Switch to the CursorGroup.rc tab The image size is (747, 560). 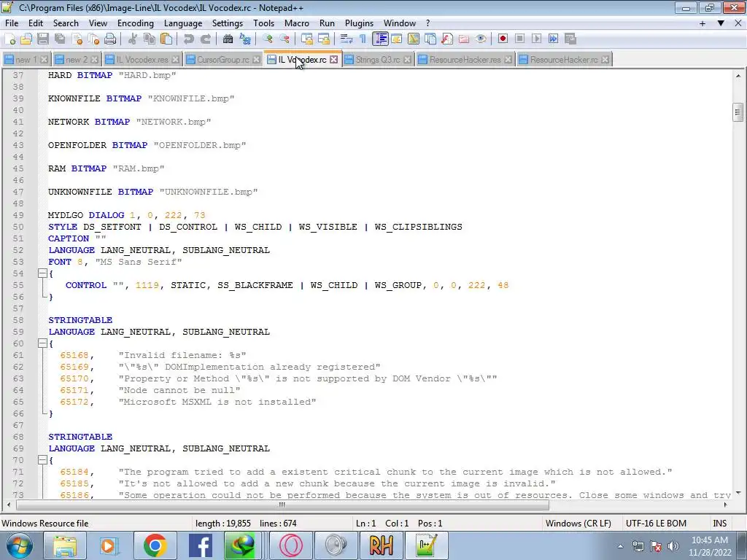pos(223,60)
